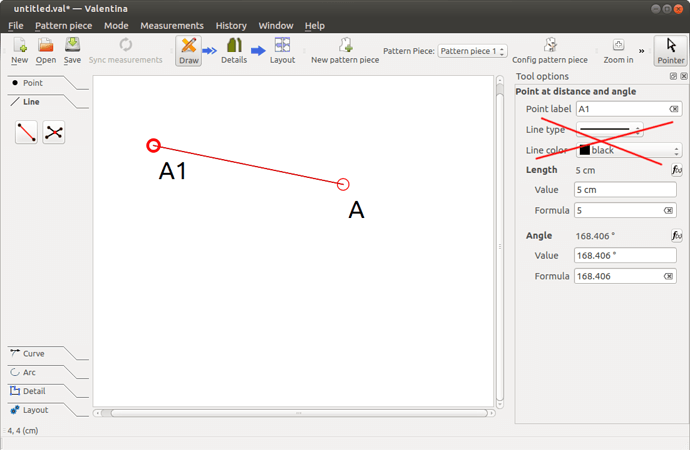Open the File menu
This screenshot has height=450, width=690.
(16, 26)
